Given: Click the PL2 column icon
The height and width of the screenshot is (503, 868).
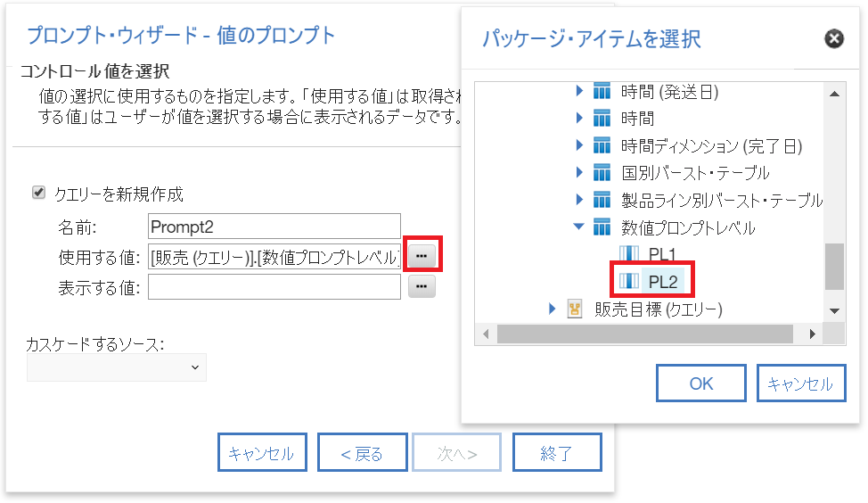Looking at the screenshot, I should (x=629, y=281).
